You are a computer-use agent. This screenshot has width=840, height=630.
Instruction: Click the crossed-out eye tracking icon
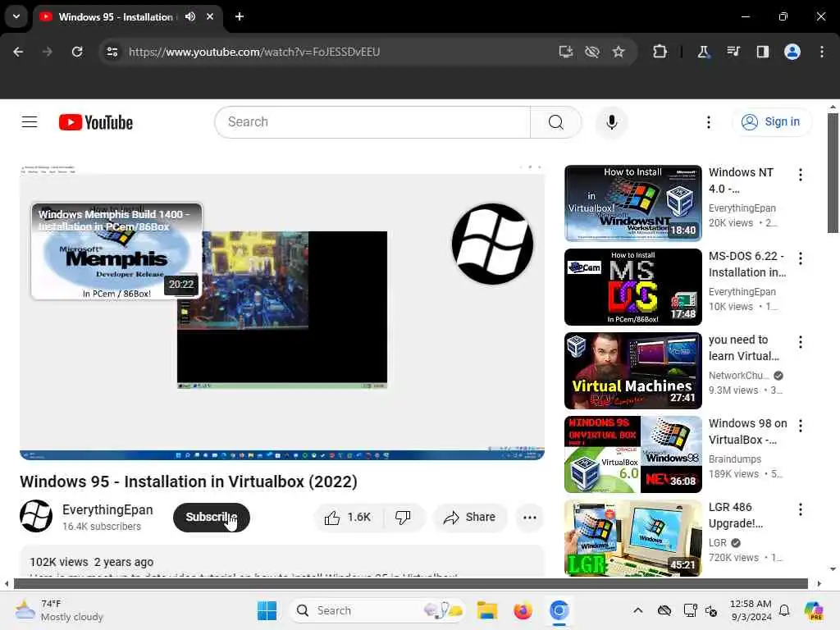pos(592,52)
